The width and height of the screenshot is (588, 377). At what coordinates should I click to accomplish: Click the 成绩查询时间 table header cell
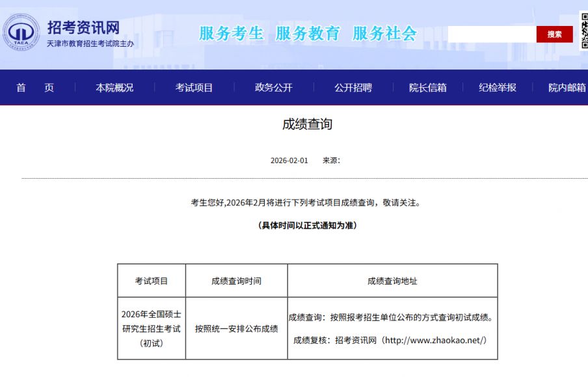[237, 281]
